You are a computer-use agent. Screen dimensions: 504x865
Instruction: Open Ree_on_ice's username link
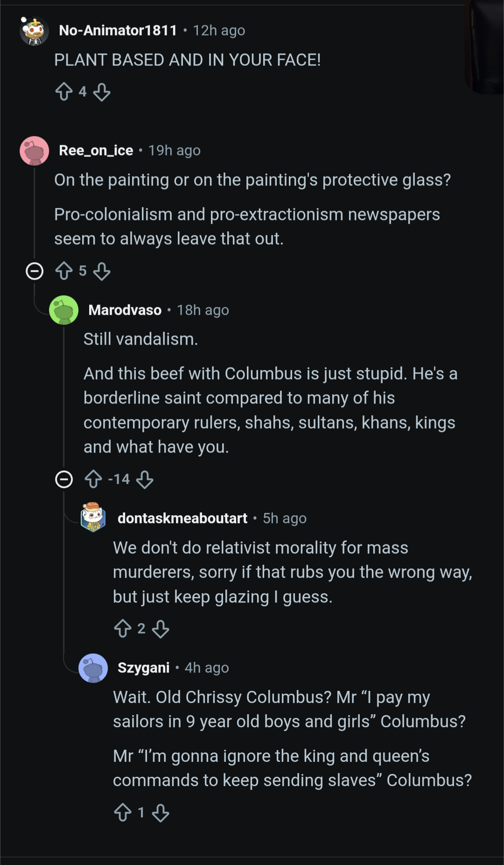96,150
